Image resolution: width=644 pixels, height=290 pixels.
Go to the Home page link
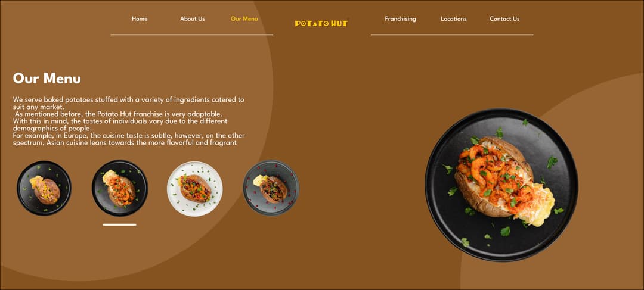coord(140,19)
